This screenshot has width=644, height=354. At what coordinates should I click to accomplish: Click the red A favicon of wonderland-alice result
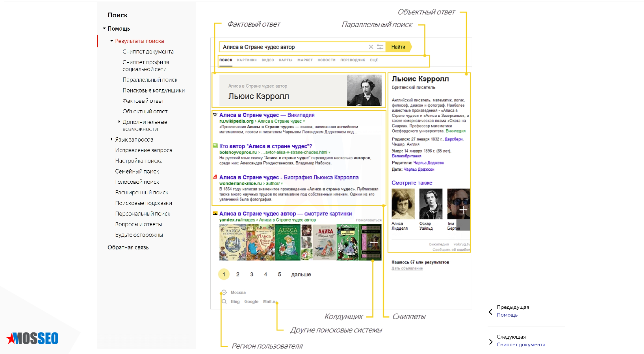click(215, 177)
